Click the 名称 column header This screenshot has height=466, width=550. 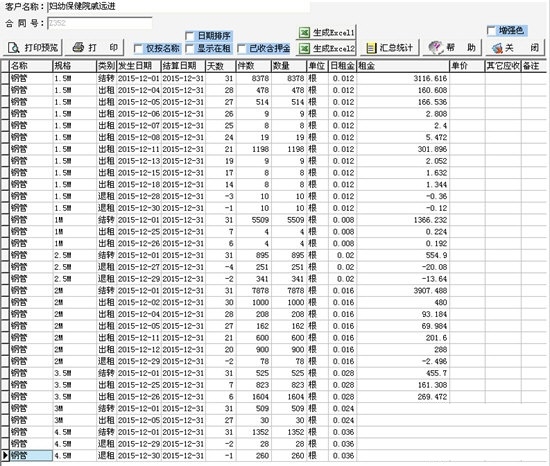pos(31,66)
